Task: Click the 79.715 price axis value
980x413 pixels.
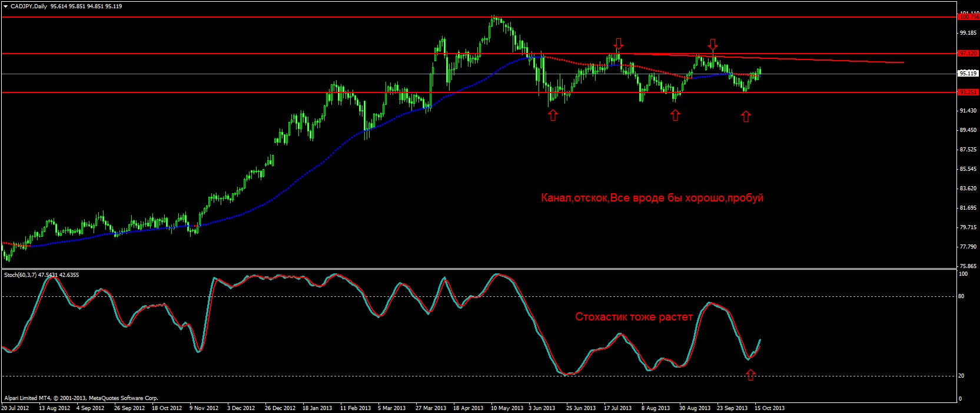Action: point(968,227)
